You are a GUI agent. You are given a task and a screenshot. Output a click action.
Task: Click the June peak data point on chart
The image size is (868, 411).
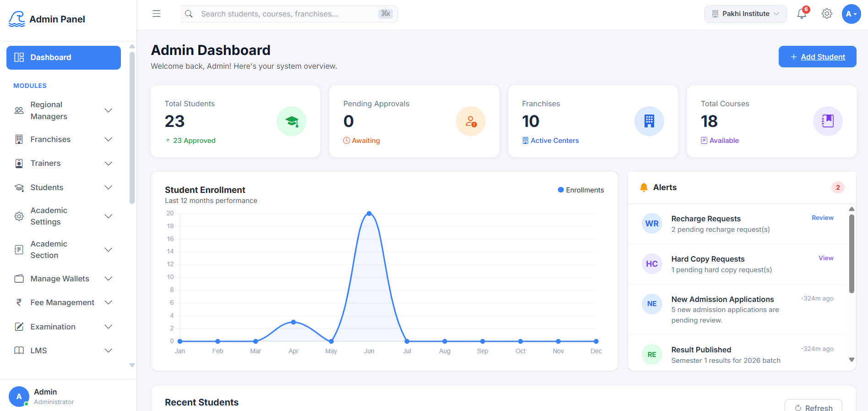(x=369, y=214)
